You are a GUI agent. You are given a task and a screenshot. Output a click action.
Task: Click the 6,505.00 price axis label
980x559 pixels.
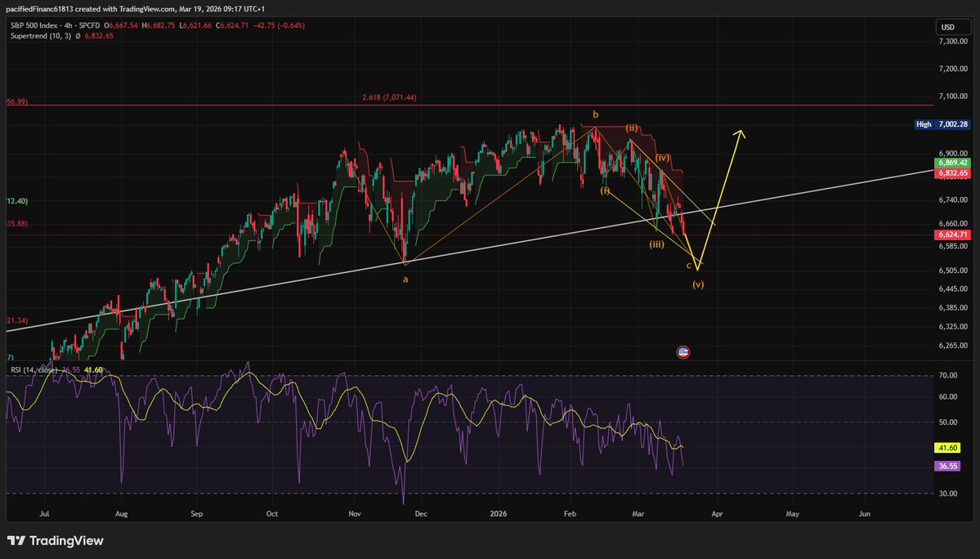pos(953,271)
